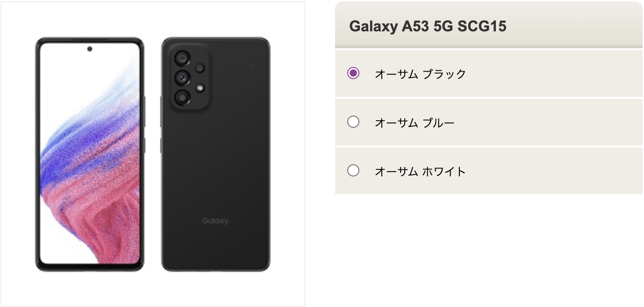
Task: Pick the オーサム ホワイト radio button
Action: pos(353,171)
